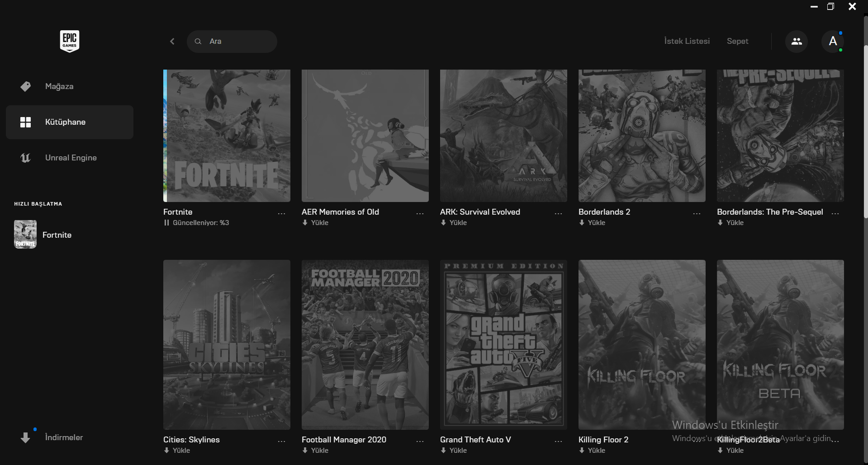Viewport: 868px width, 465px height.
Task: Focus the Ara search field
Action: [232, 42]
